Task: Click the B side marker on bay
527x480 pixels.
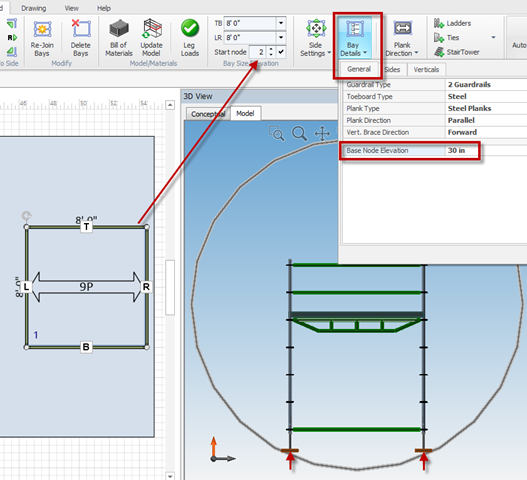Action: pyautogui.click(x=86, y=347)
